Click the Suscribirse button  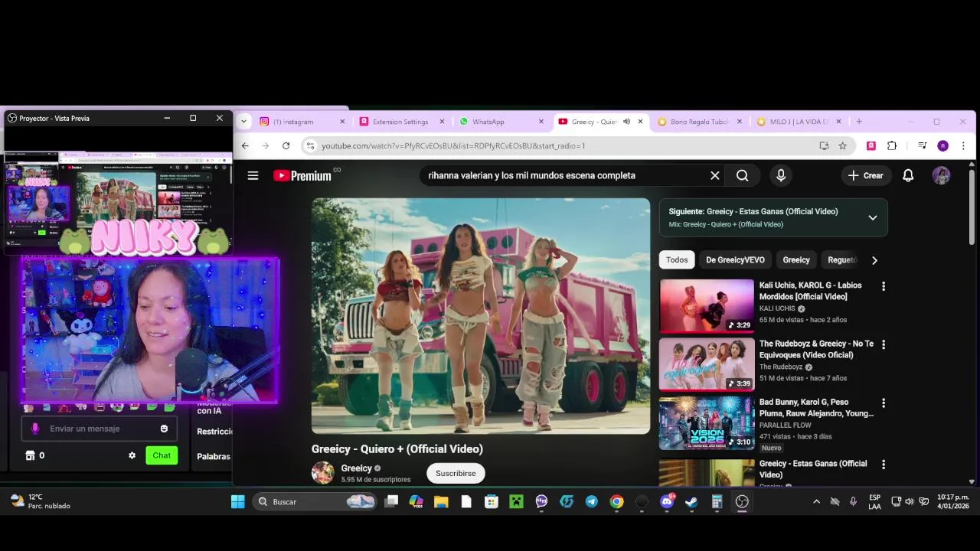pyautogui.click(x=456, y=473)
